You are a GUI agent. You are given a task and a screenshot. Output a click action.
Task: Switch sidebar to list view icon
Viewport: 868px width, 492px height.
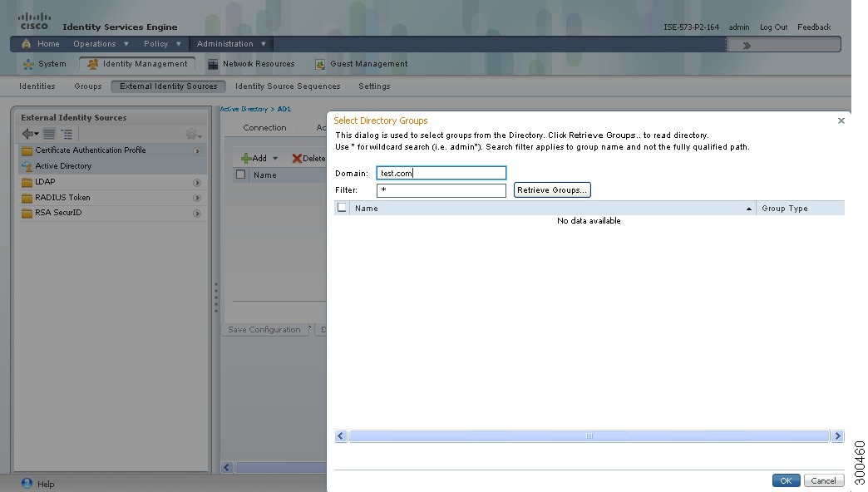[49, 134]
